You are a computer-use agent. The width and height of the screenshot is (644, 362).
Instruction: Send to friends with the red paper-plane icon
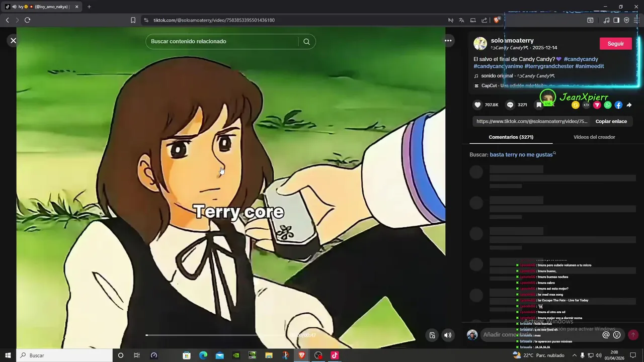point(597,105)
